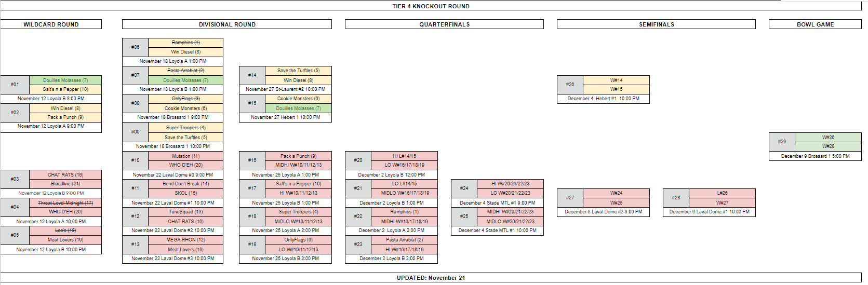Click Pack a Punch (9) in game #02

coord(65,117)
